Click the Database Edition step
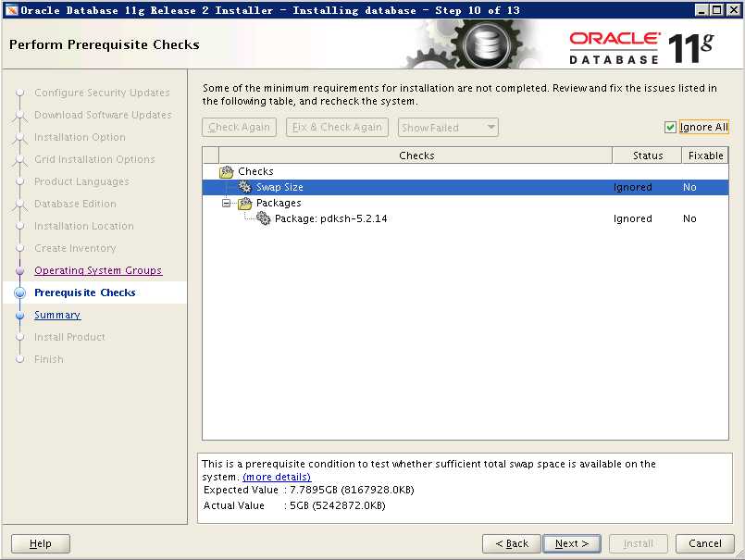The width and height of the screenshot is (745, 560). pyautogui.click(x=75, y=204)
